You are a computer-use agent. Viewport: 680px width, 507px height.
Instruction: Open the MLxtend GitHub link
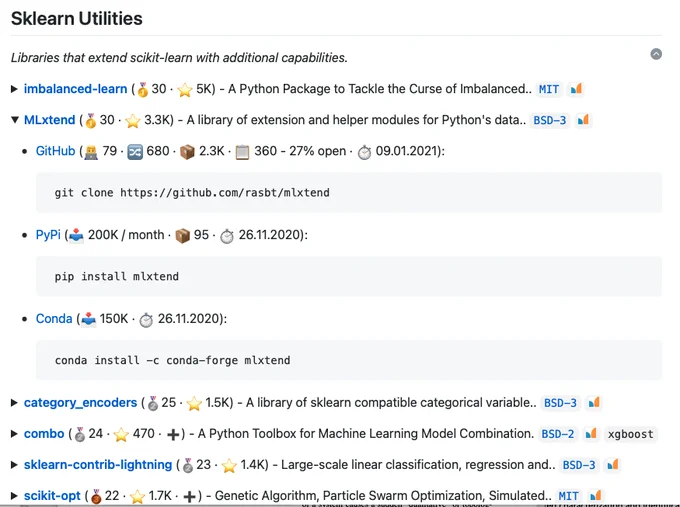tap(56, 151)
